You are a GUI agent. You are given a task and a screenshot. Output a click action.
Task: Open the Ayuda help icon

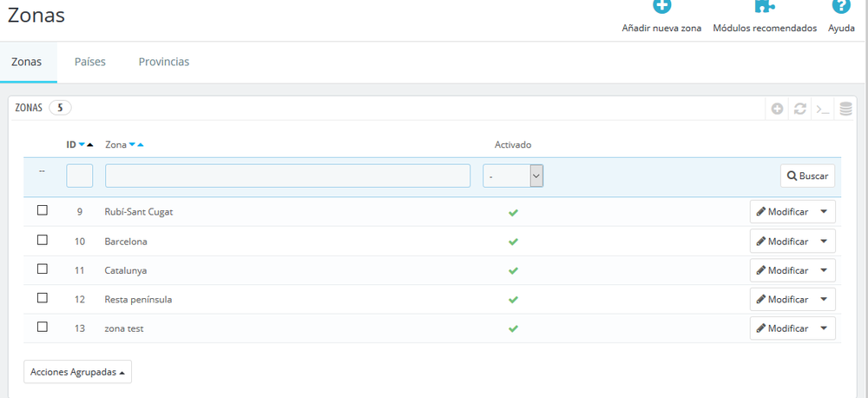click(x=841, y=5)
